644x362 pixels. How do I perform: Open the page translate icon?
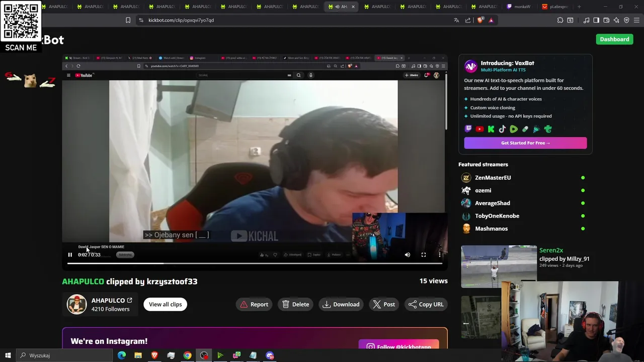[456, 20]
